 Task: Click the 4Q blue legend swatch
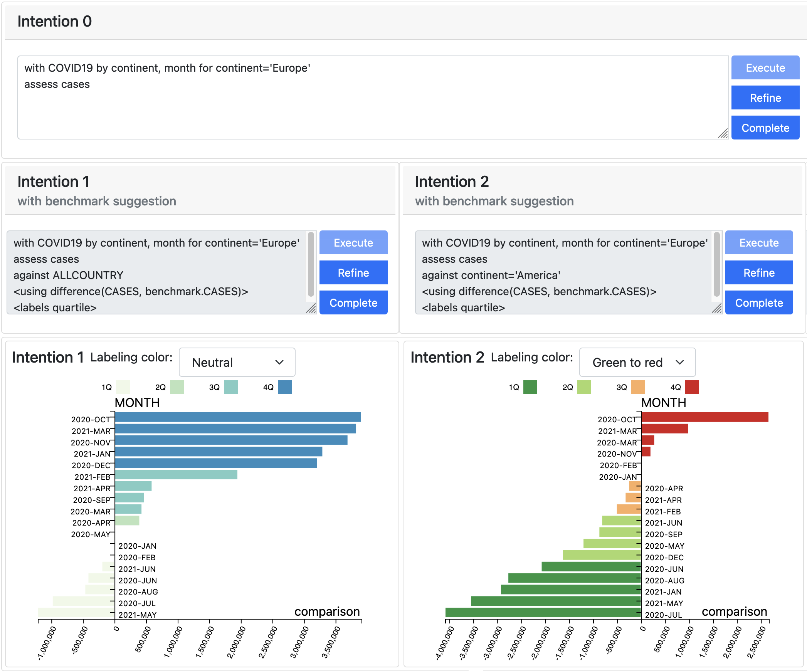(x=284, y=387)
